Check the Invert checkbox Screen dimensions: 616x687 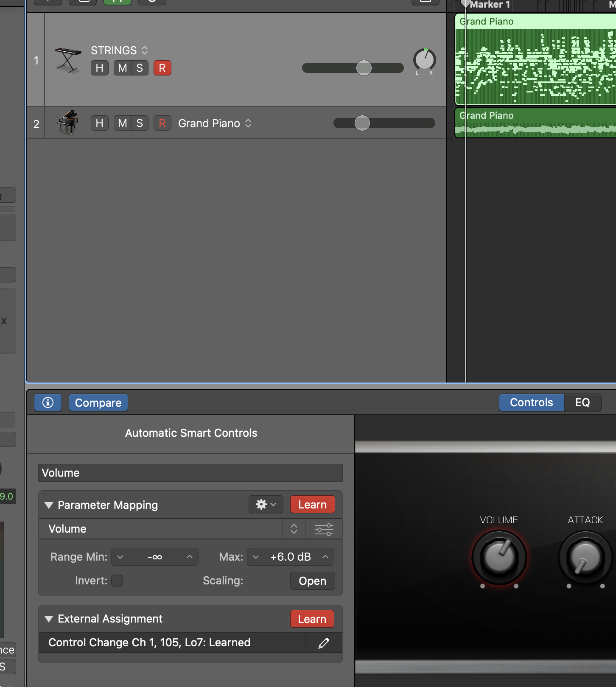tap(117, 581)
